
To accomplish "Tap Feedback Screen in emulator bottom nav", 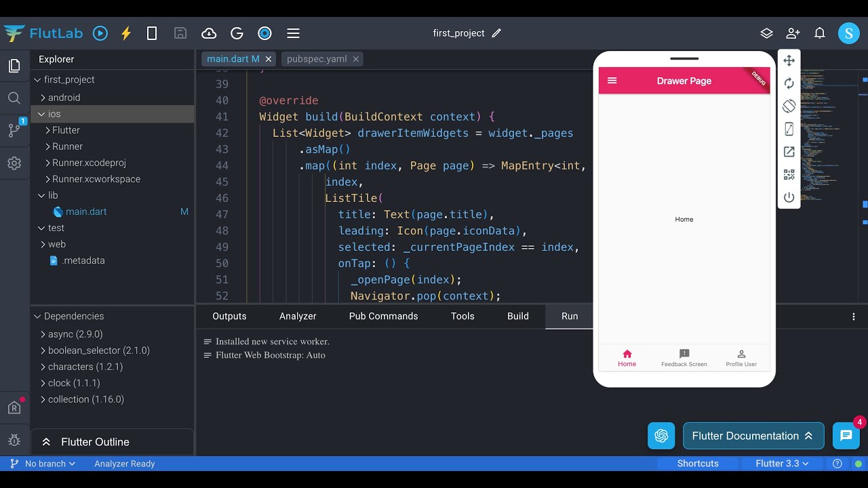I will coord(684,358).
